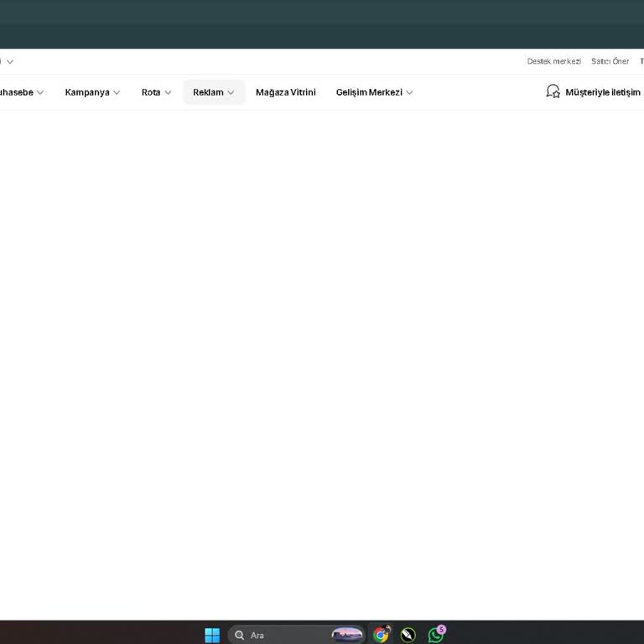
Task: Click the search highlight image in taskbar
Action: coord(347,635)
